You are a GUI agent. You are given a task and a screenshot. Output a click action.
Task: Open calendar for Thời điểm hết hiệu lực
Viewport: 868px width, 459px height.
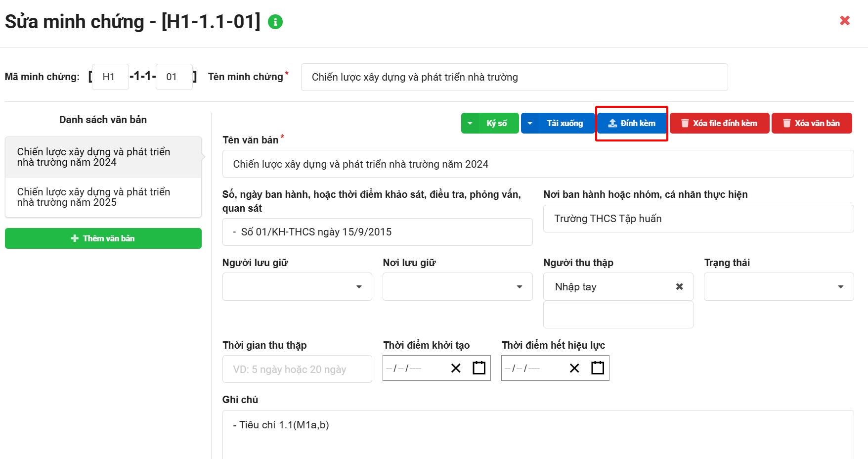point(597,368)
